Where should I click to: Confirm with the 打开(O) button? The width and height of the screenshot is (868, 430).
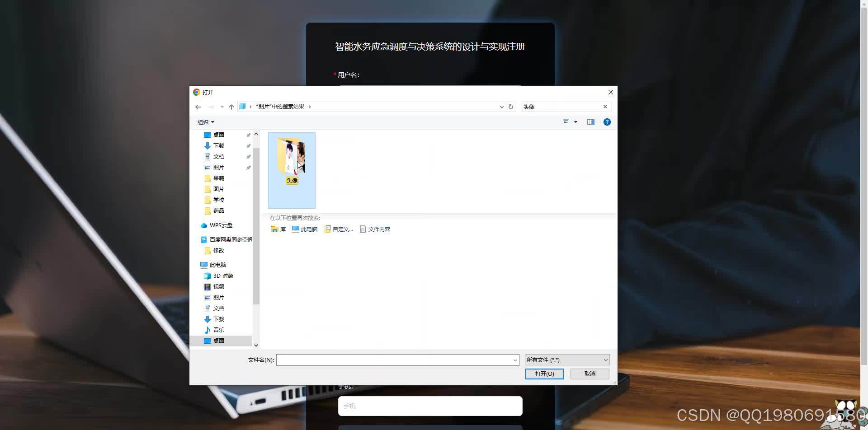(x=544, y=374)
